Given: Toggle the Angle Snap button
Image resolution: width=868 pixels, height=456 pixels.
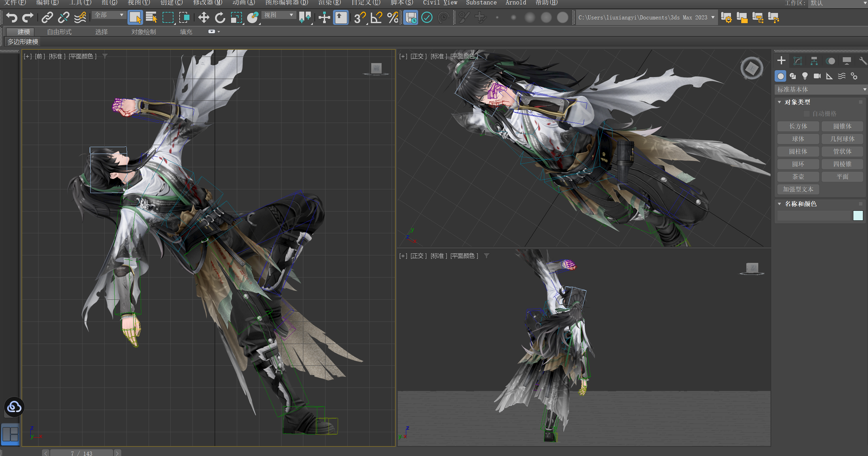Looking at the screenshot, I should click(x=376, y=17).
